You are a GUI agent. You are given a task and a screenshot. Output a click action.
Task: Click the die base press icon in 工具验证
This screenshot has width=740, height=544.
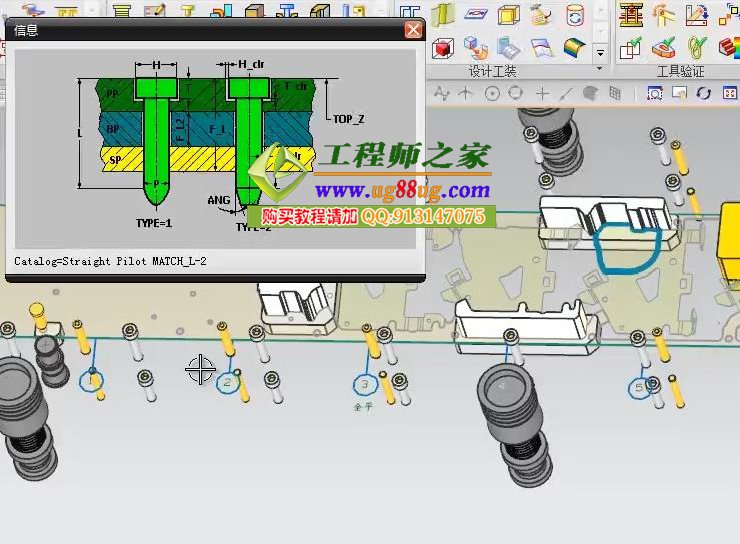click(x=630, y=15)
